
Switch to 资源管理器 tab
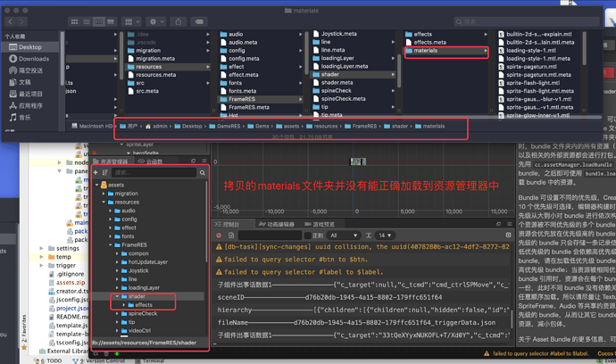click(111, 161)
